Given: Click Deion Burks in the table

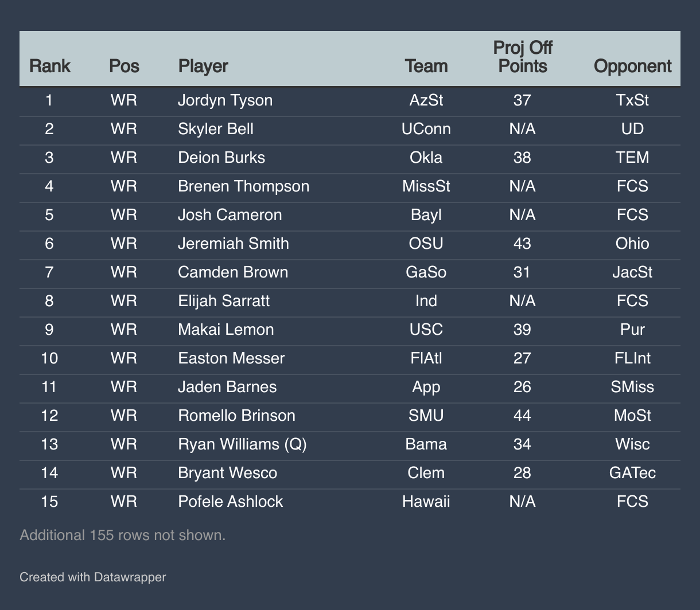Looking at the screenshot, I should tap(221, 158).
